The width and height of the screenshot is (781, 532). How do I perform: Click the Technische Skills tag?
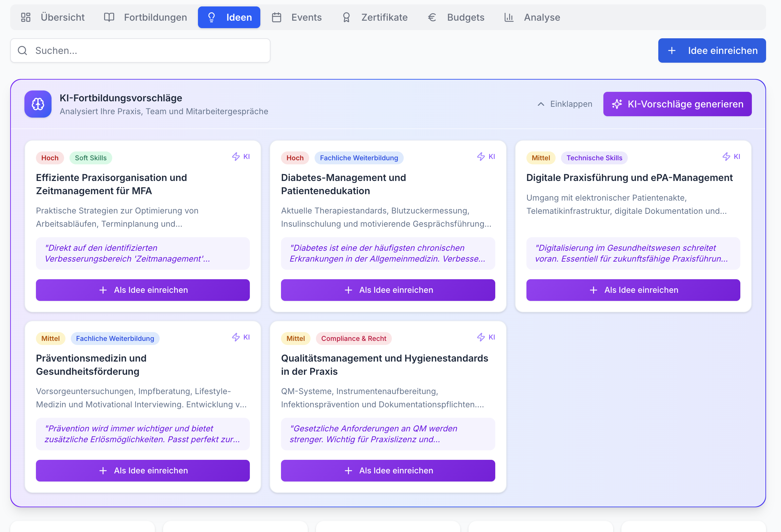click(x=594, y=158)
